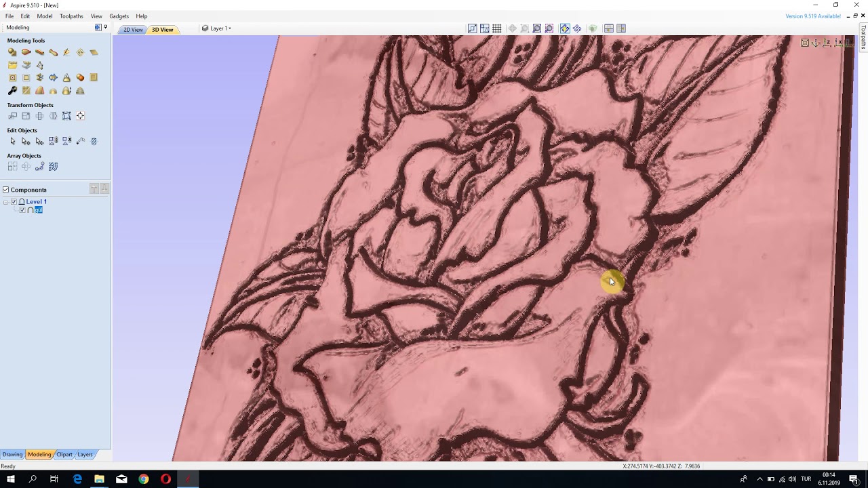Toggle the Modeling panel pin
The height and width of the screenshot is (488, 868).
106,27
